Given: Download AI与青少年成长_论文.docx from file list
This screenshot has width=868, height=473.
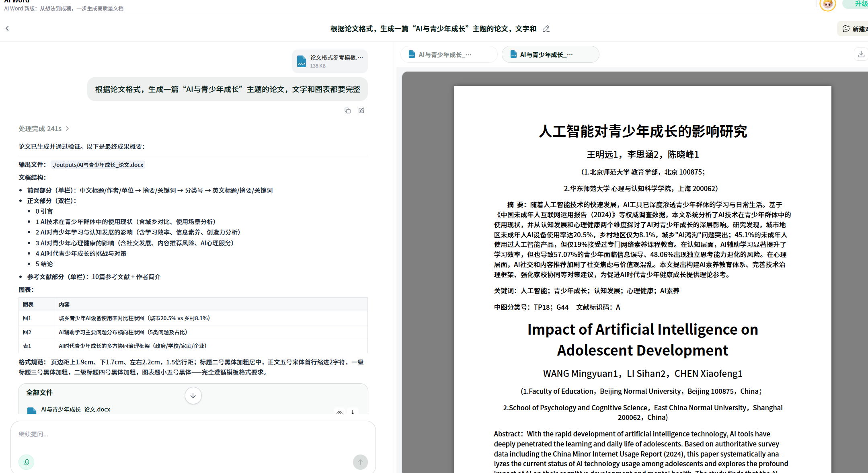Looking at the screenshot, I should tap(353, 412).
